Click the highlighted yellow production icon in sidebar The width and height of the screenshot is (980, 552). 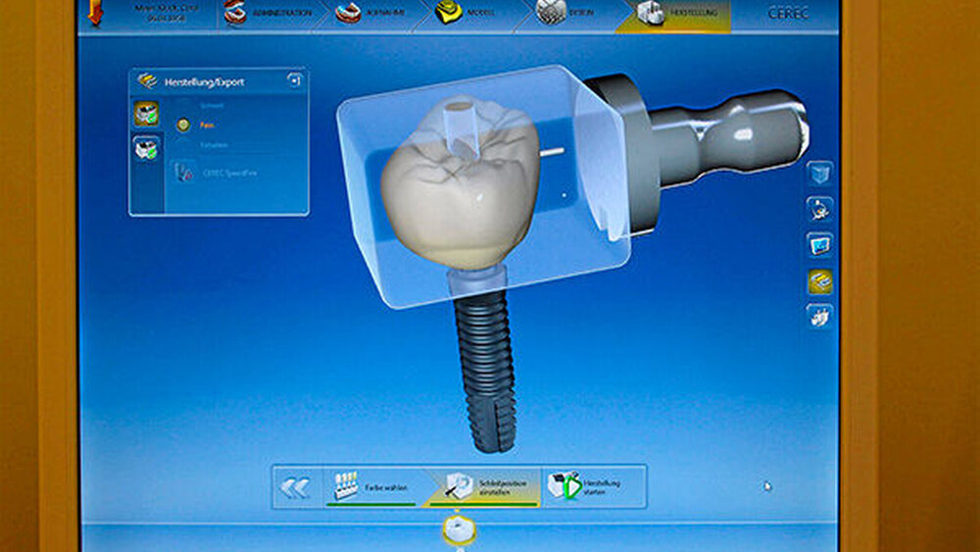[x=819, y=281]
